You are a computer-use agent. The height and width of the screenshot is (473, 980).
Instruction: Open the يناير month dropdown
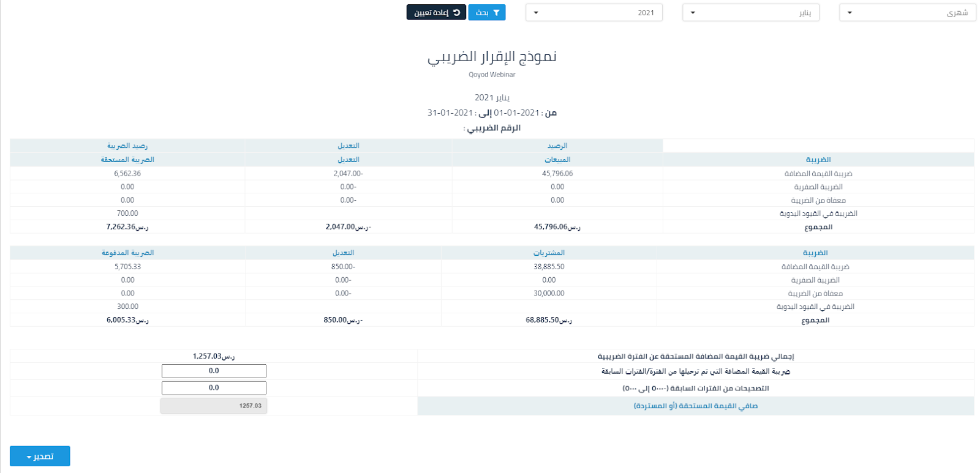coord(750,13)
